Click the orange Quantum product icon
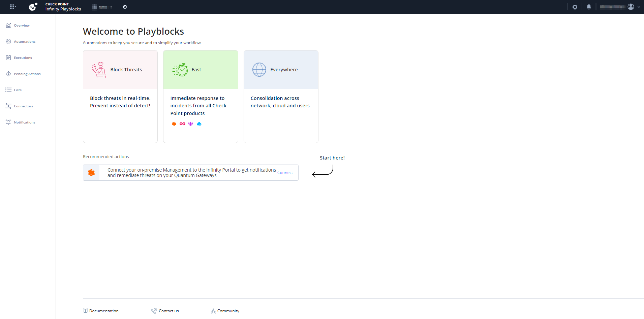 point(174,124)
